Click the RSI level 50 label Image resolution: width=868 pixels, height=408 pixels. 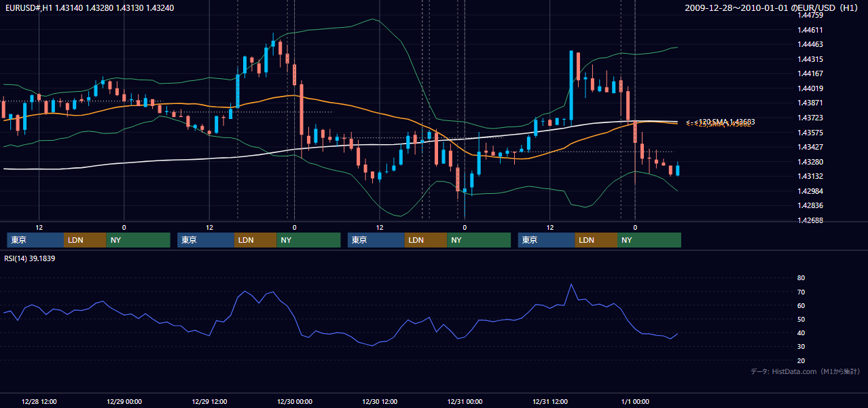pos(801,319)
